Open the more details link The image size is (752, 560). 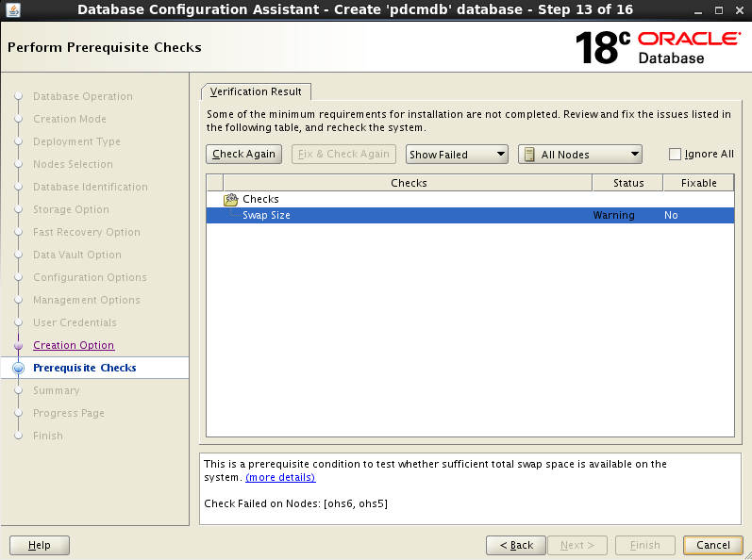tap(280, 478)
